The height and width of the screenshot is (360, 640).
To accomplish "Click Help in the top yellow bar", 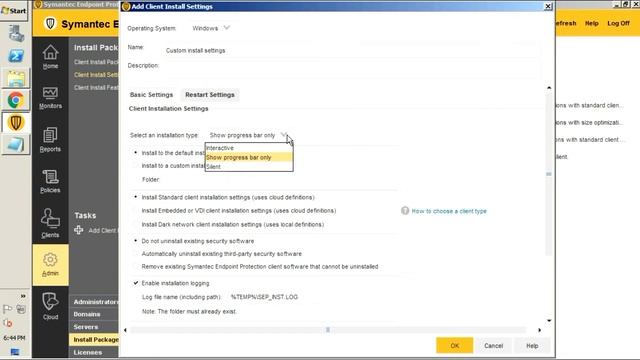I will pos(591,23).
